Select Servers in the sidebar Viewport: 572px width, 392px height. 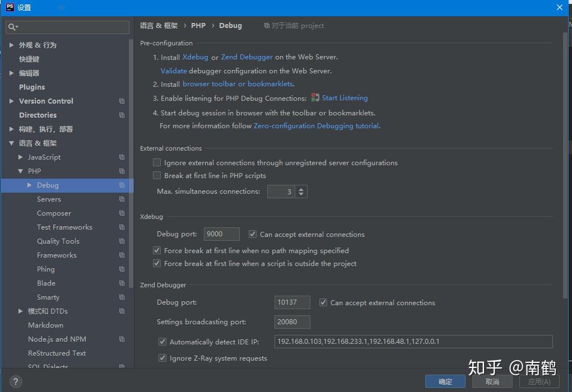49,199
